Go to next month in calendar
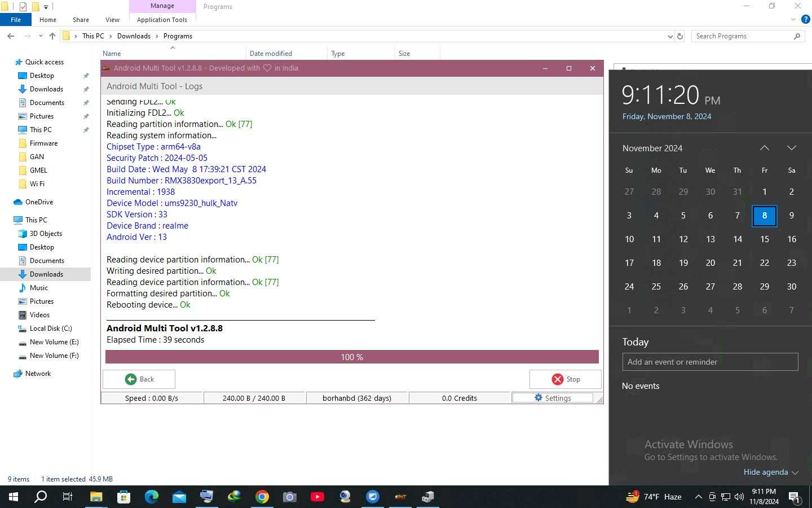The height and width of the screenshot is (508, 812). [x=792, y=148]
